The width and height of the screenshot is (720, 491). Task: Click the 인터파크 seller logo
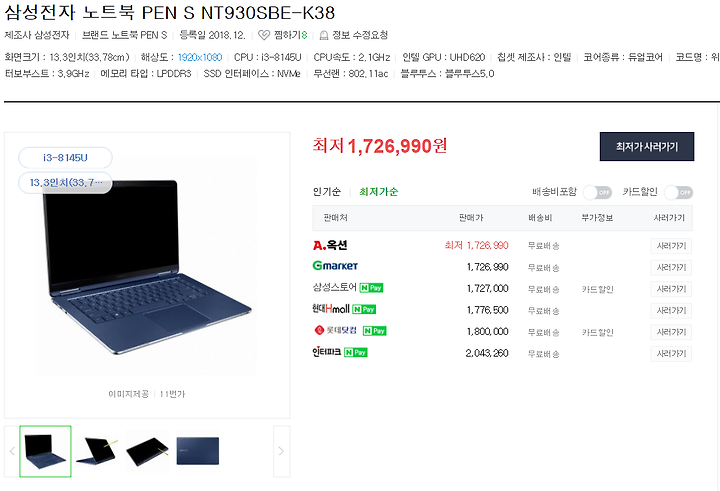[x=326, y=352]
